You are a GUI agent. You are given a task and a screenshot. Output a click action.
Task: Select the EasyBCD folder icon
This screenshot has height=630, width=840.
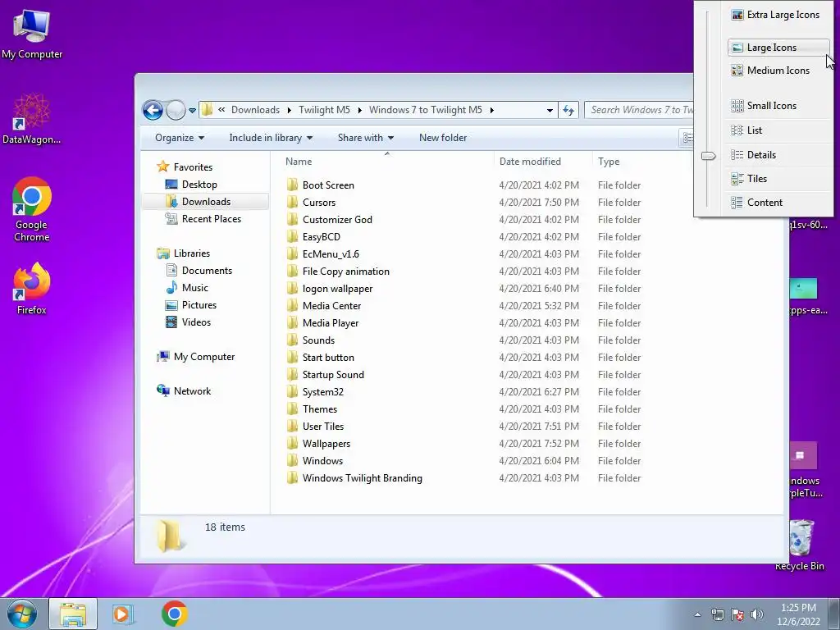coord(293,237)
